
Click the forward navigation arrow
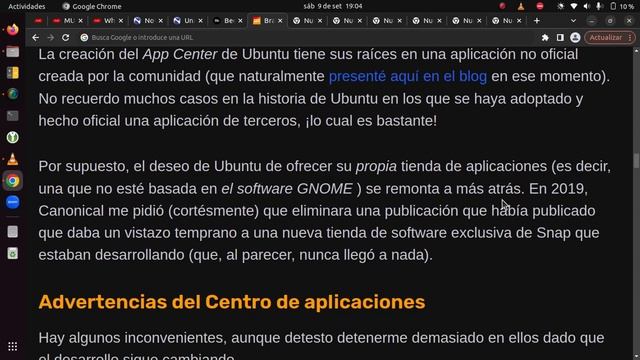(51, 38)
